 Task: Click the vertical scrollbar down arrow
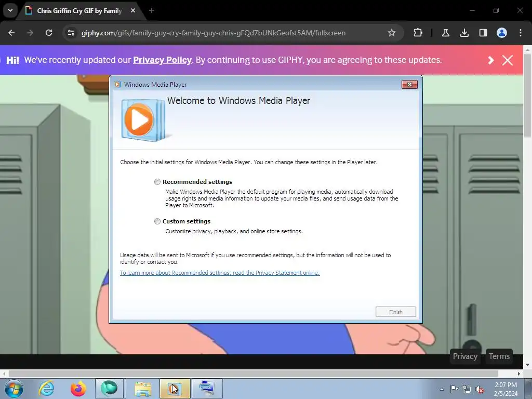(x=527, y=365)
